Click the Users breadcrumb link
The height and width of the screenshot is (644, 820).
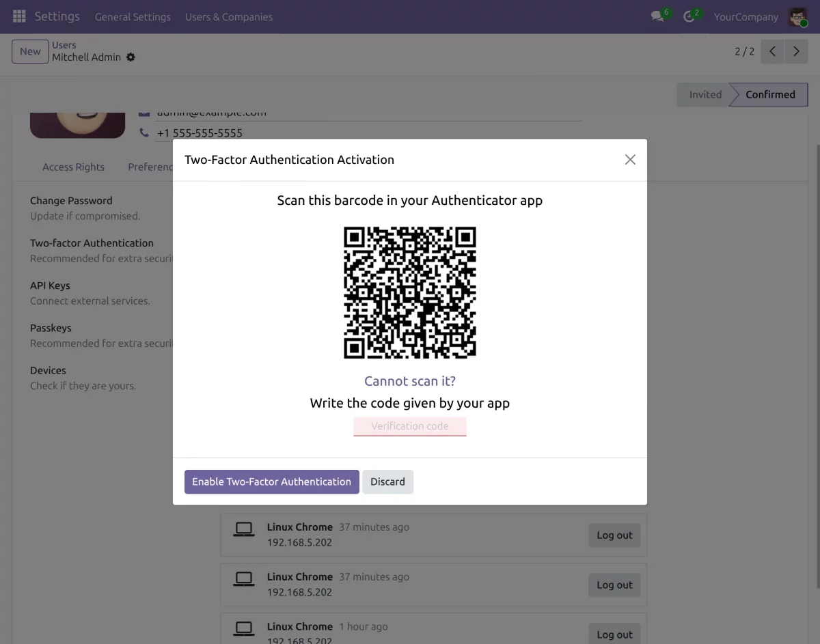(64, 45)
